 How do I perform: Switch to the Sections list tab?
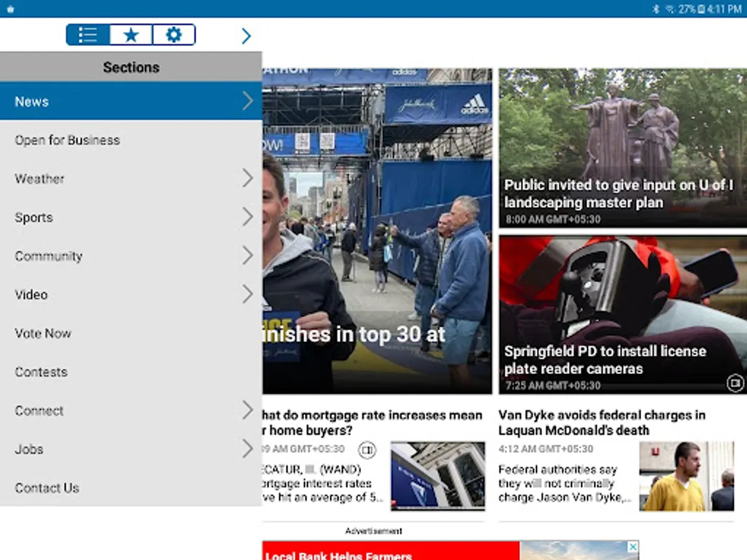click(88, 35)
